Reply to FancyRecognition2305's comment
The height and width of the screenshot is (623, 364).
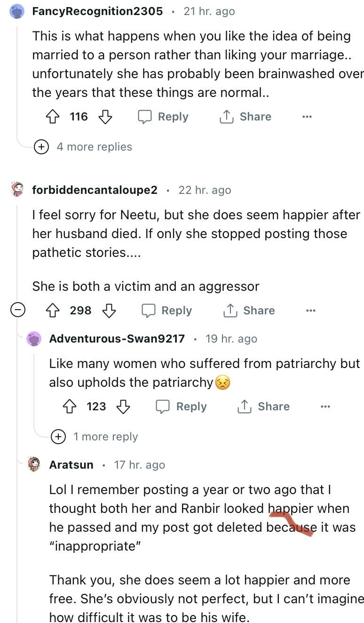coord(163,117)
